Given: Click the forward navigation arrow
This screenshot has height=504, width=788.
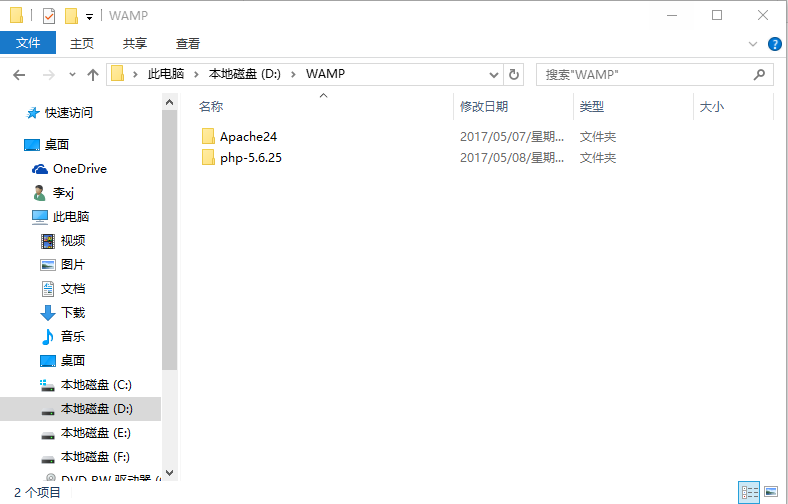Looking at the screenshot, I should pos(48,75).
